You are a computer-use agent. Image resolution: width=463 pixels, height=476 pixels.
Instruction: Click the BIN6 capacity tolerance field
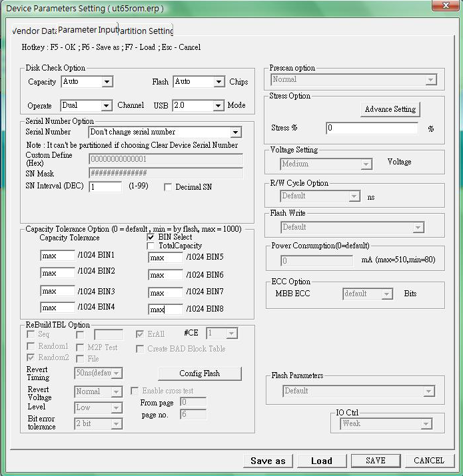(x=166, y=275)
